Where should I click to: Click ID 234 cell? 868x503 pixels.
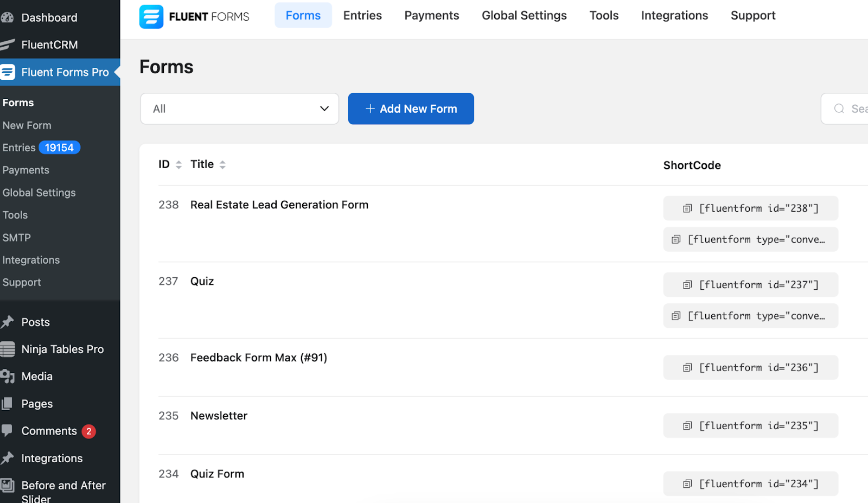(169, 474)
